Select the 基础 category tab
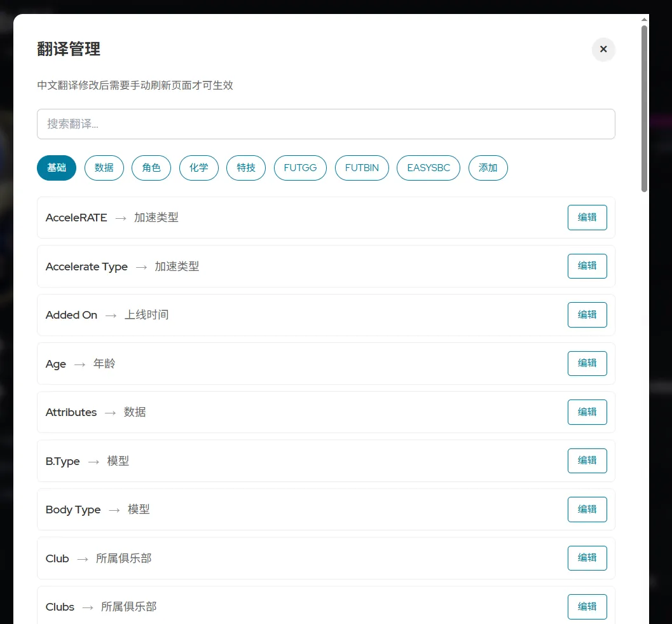This screenshot has height=624, width=672. point(57,168)
